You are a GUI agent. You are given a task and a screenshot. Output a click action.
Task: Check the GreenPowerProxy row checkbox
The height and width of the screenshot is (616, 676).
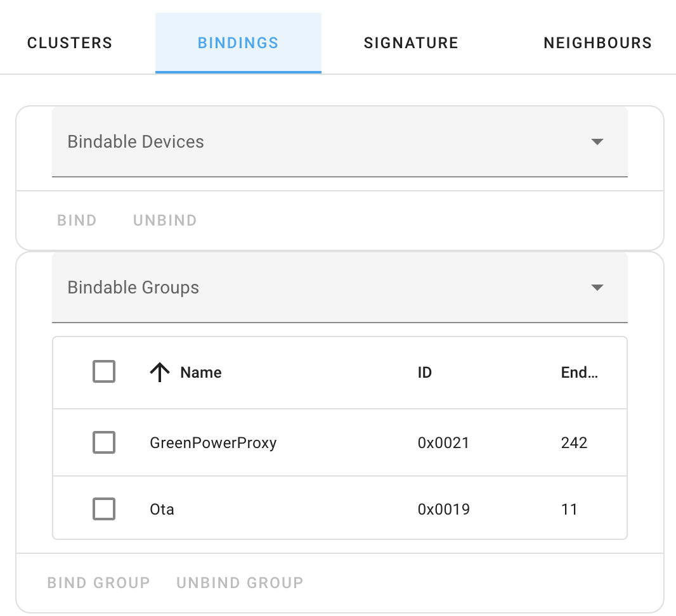(x=104, y=442)
